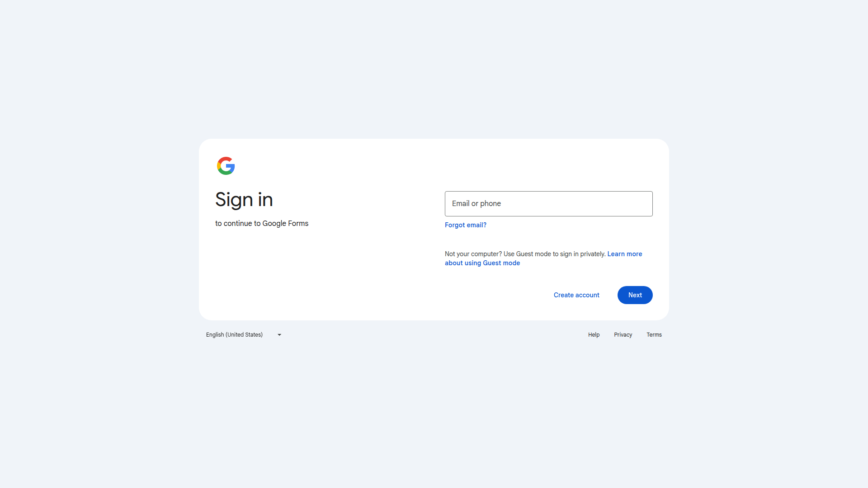Click the Create account button

(x=576, y=295)
